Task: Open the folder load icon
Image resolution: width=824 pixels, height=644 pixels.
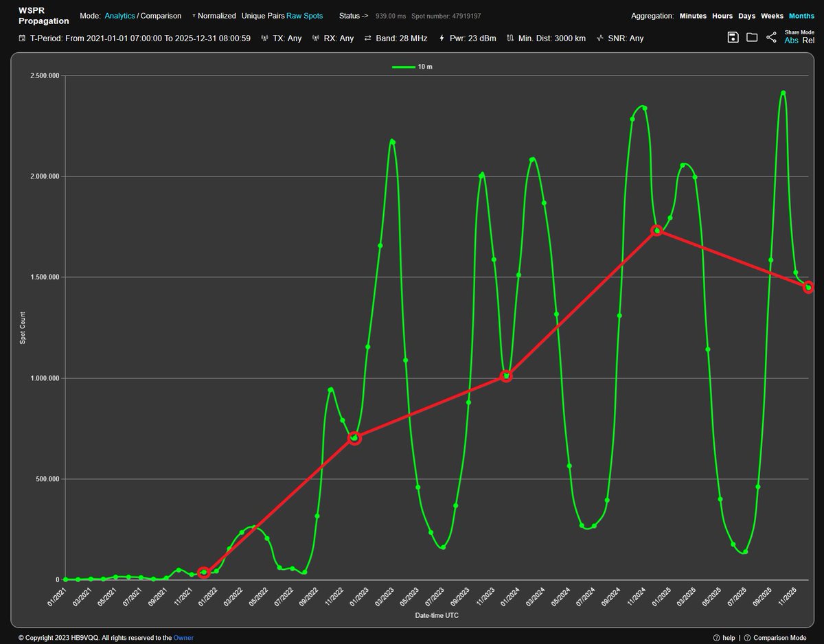Action: pos(752,37)
